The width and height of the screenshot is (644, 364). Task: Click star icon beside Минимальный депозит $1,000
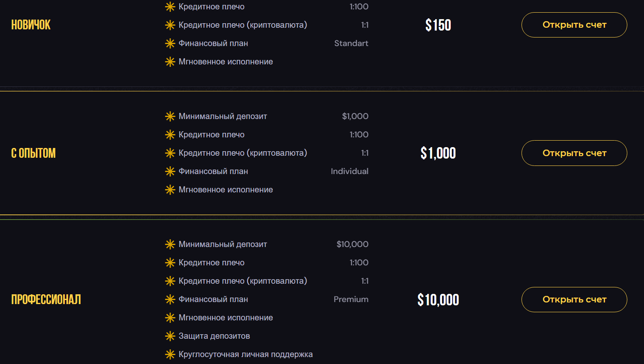tap(170, 116)
